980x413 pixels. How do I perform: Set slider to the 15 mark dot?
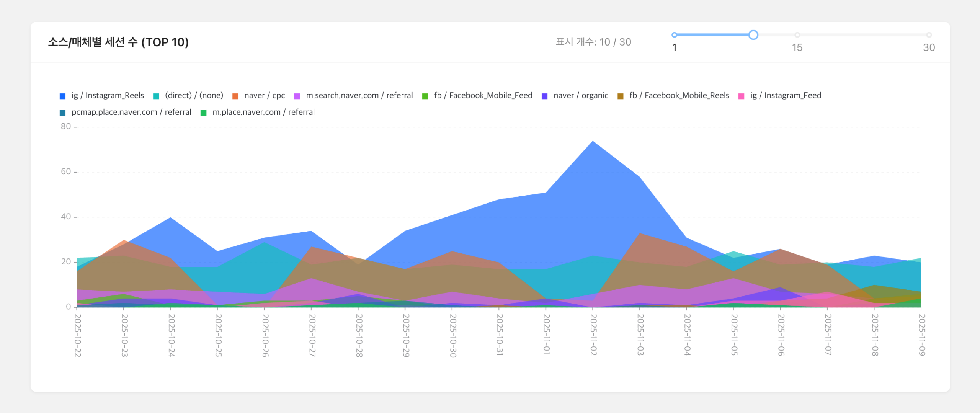[x=797, y=35]
